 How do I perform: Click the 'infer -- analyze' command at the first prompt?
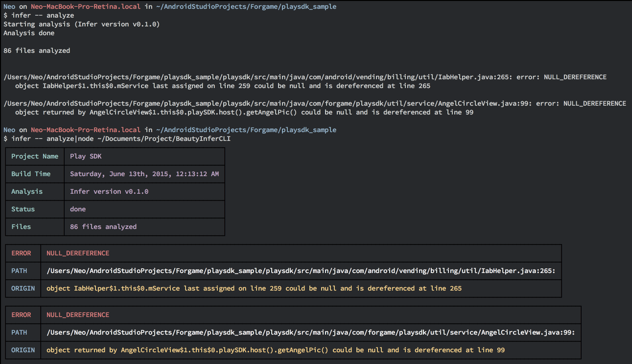[43, 15]
